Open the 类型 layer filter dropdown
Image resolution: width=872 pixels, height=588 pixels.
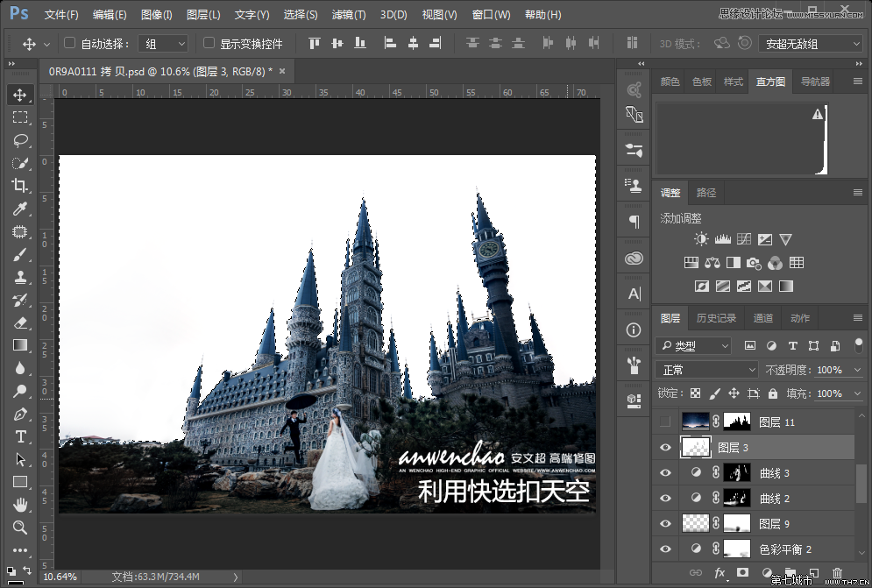(692, 346)
